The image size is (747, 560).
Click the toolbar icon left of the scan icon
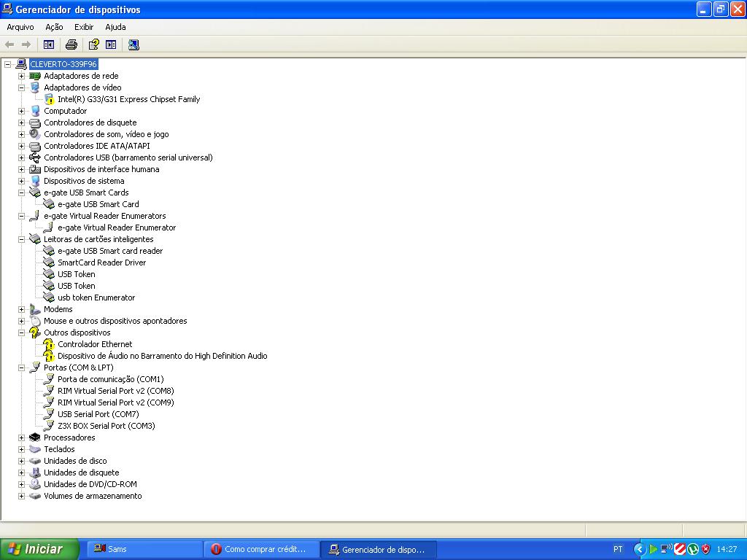(x=111, y=44)
